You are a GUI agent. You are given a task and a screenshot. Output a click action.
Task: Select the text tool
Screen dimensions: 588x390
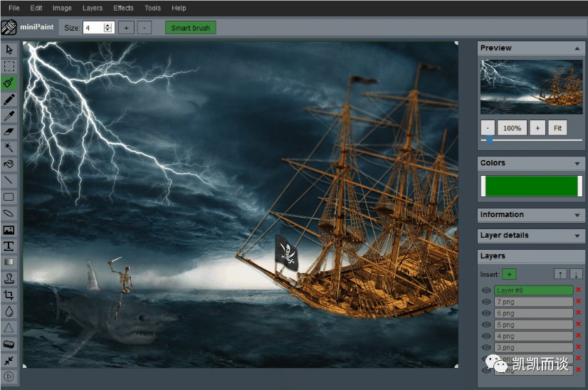point(9,246)
